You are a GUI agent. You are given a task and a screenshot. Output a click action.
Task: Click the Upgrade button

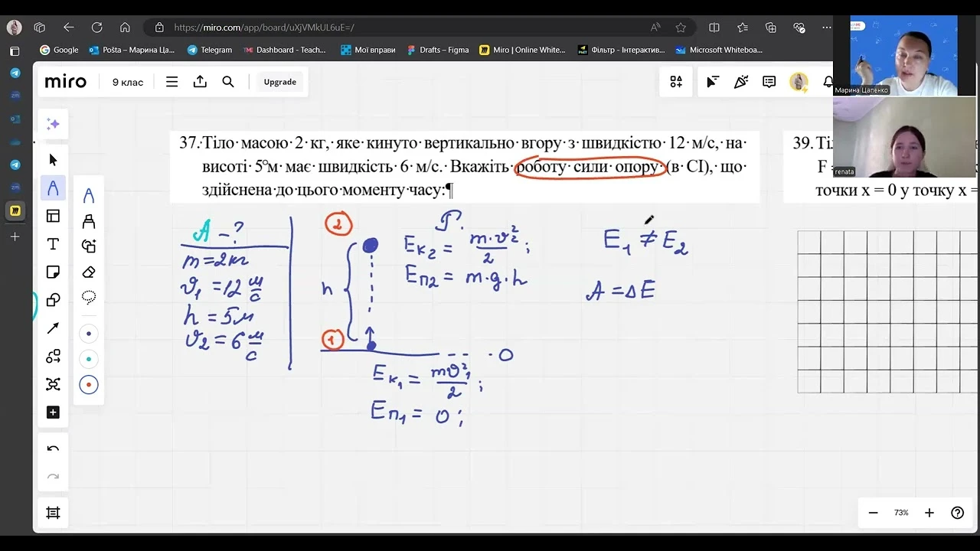click(x=279, y=82)
